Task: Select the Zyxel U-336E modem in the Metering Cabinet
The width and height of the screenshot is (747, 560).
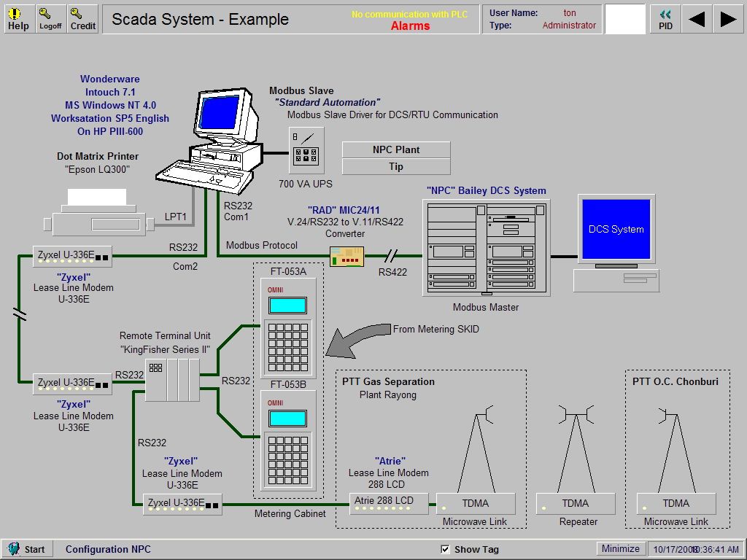Action: tap(182, 505)
